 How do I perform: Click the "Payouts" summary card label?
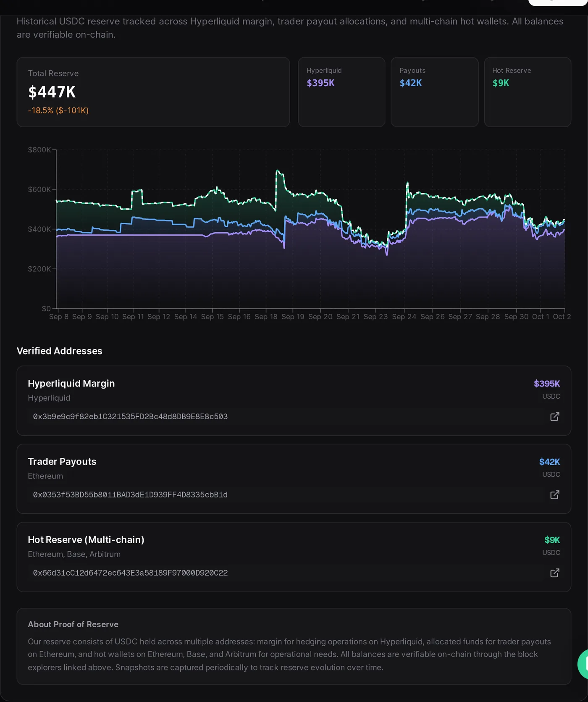(x=412, y=71)
